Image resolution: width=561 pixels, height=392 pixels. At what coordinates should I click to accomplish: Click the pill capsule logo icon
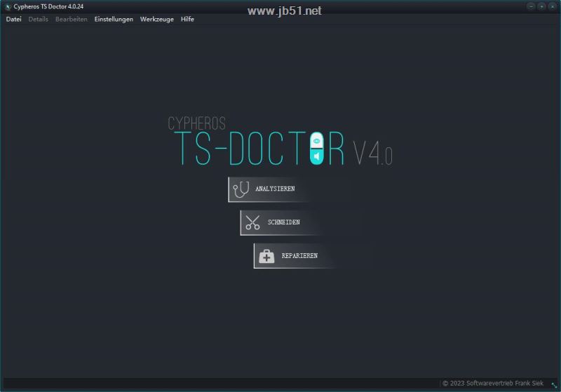317,149
